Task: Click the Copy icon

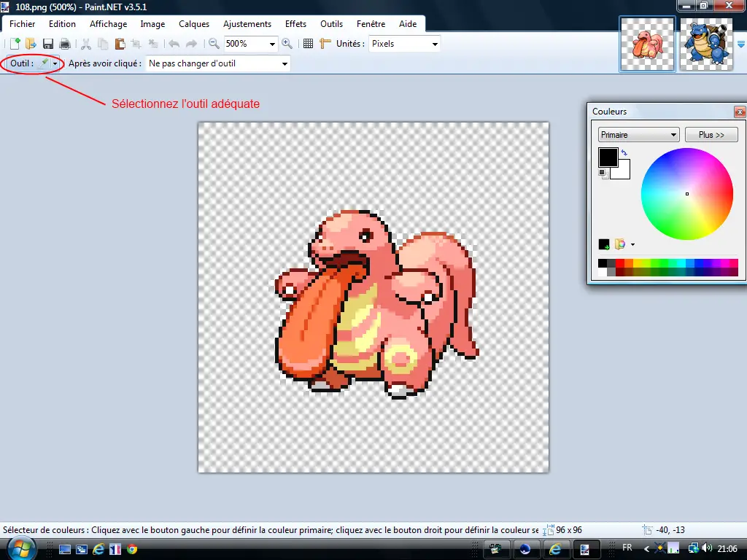Action: pos(103,44)
